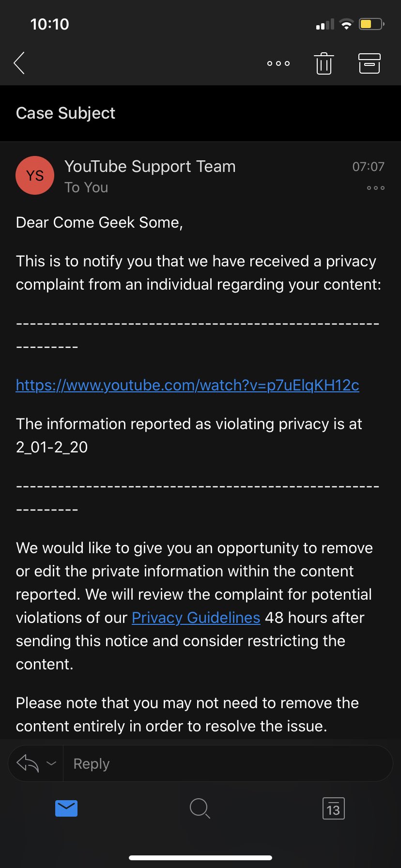Expand recipients by tapping To You

(x=86, y=187)
